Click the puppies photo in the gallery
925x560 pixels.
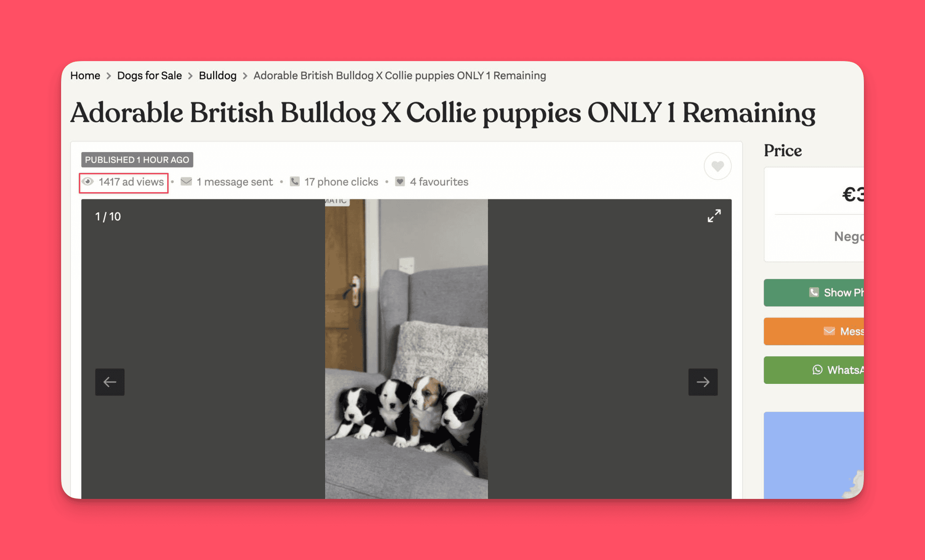coord(406,349)
